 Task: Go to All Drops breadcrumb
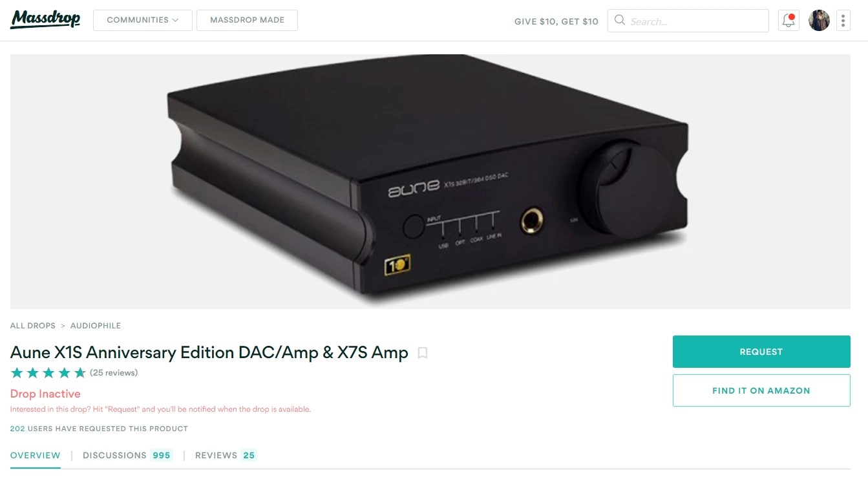(x=33, y=326)
